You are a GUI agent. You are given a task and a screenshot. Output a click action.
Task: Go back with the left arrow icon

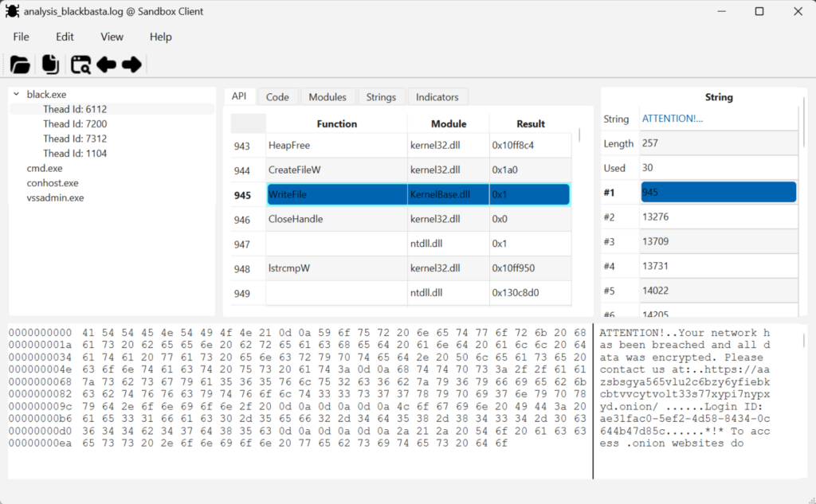coord(107,64)
